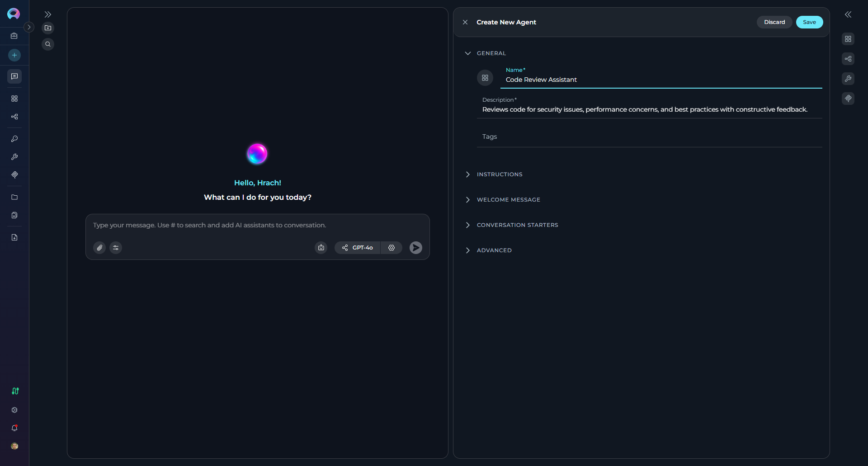868x466 pixels.
Task: Click the plus new item button in sidebar
Action: 14,55
